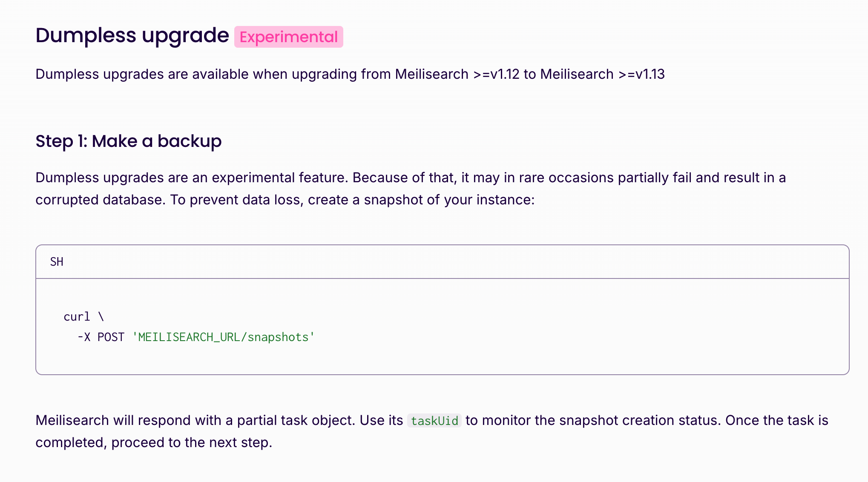
Task: Click the word 'Meilisearch' starting the last paragraph
Action: click(x=72, y=421)
